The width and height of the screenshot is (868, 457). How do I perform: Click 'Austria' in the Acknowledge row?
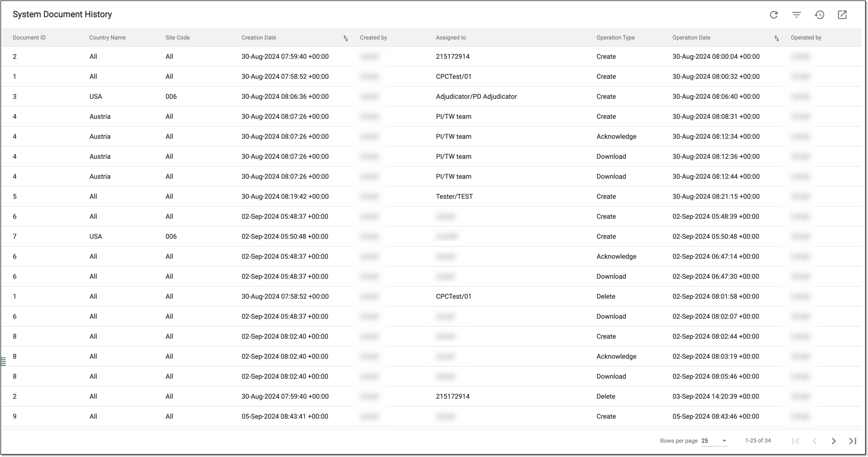pos(100,137)
